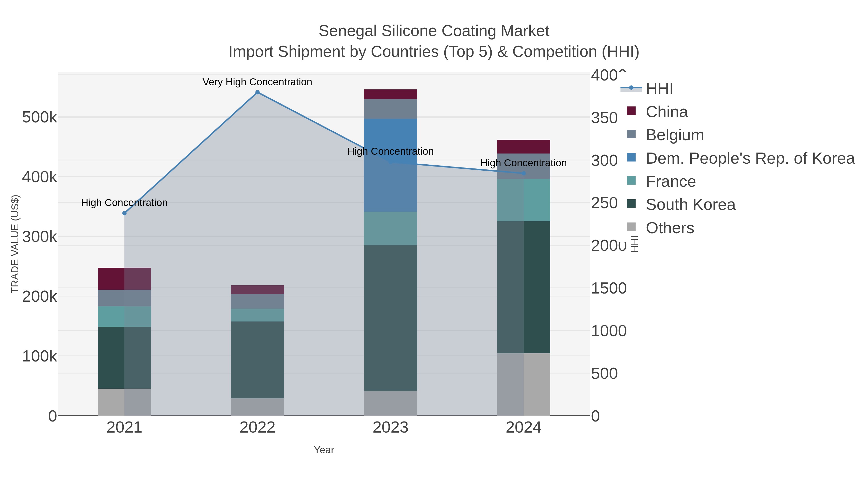
Task: Select the 2024 South Korea bar segment
Action: click(x=524, y=287)
